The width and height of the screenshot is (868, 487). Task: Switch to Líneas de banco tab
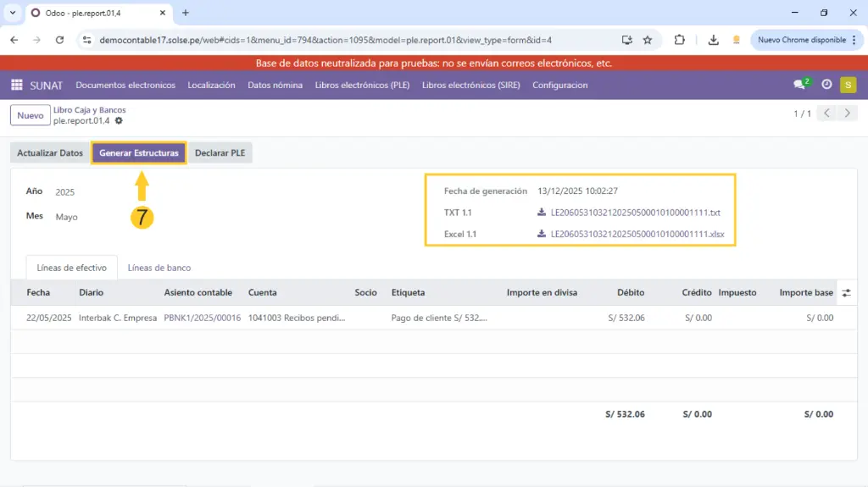159,268
